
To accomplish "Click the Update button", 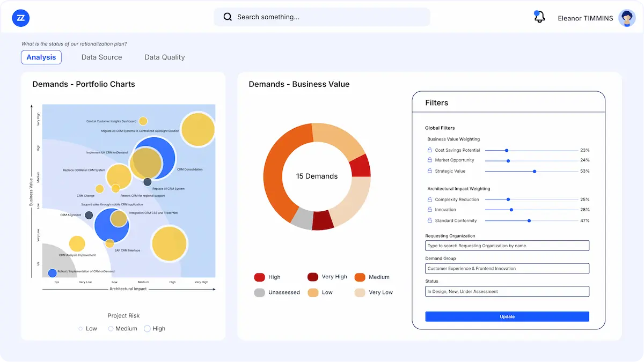I will [507, 316].
